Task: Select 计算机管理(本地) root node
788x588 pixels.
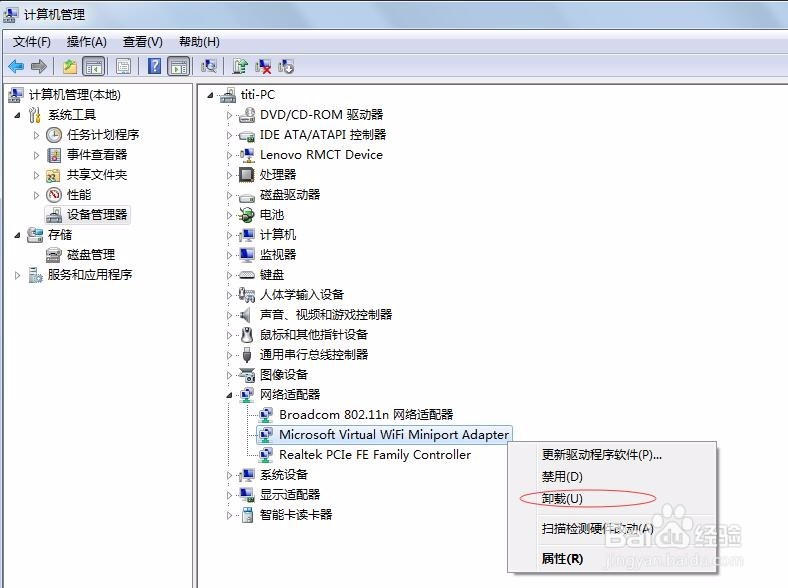Action: tap(74, 94)
